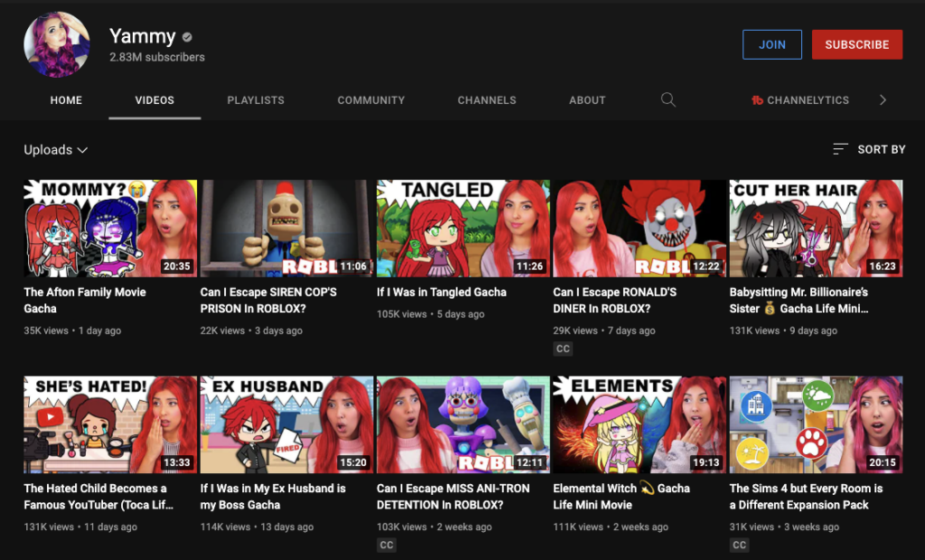This screenshot has width=925, height=560.
Task: Click the Siren Cop prison thumbnail
Action: click(x=286, y=229)
